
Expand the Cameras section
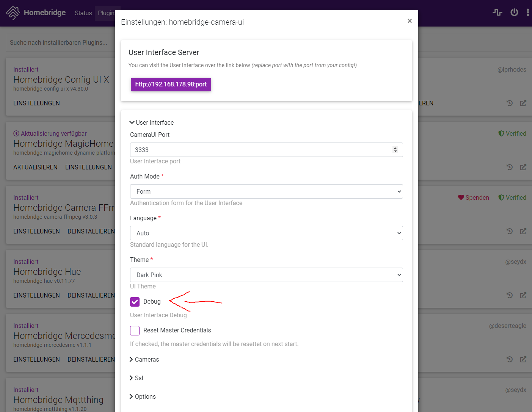pyautogui.click(x=144, y=359)
